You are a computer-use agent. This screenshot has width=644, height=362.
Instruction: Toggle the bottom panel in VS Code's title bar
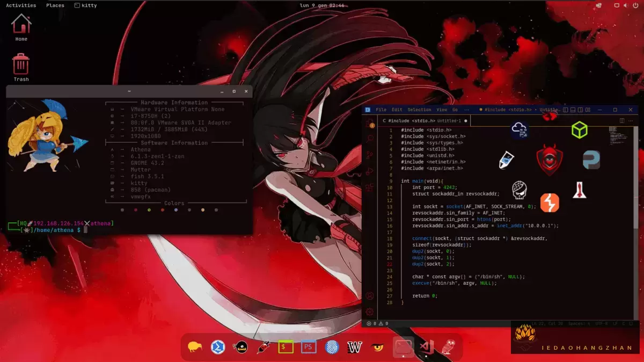click(x=573, y=110)
